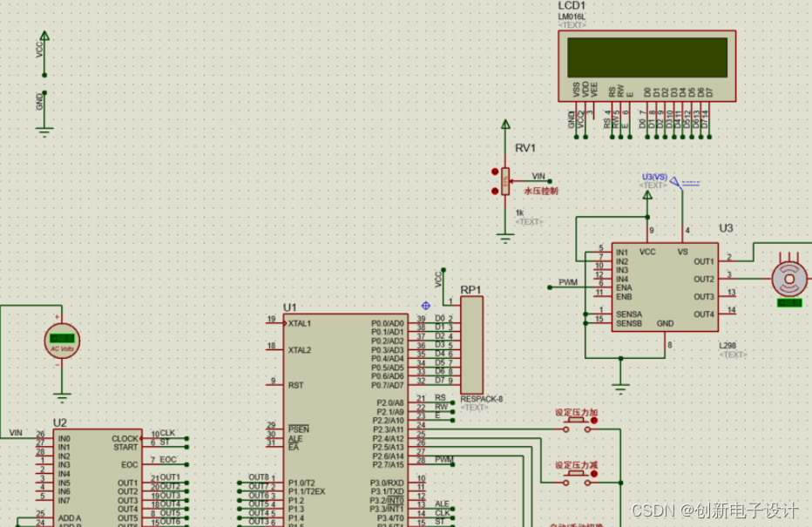Click the ALE terminal label at U1 pin 13
The height and width of the screenshot is (527, 812).
tap(442, 503)
